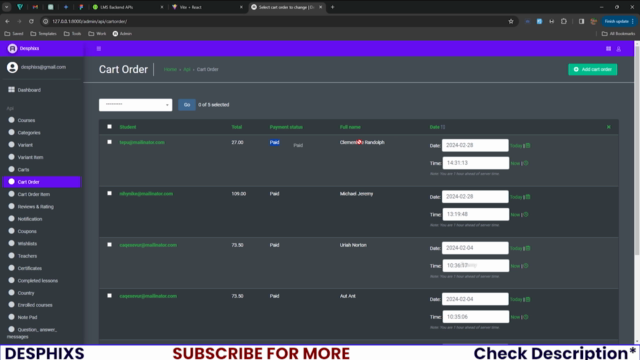Sort by Payment status column
The image size is (640, 360).
(286, 127)
